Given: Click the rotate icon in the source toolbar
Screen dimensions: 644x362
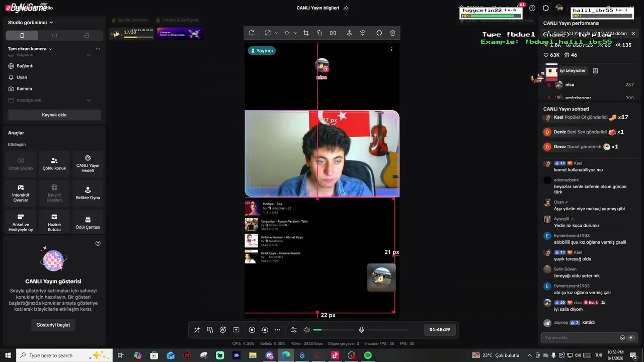Looking at the screenshot, I should 252,33.
